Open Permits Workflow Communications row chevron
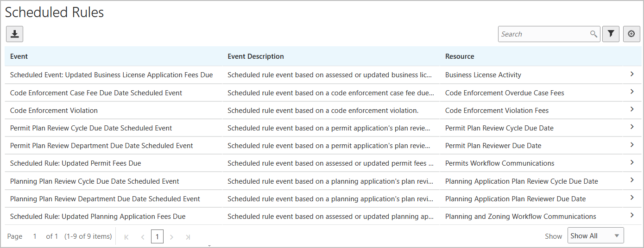 tap(632, 162)
